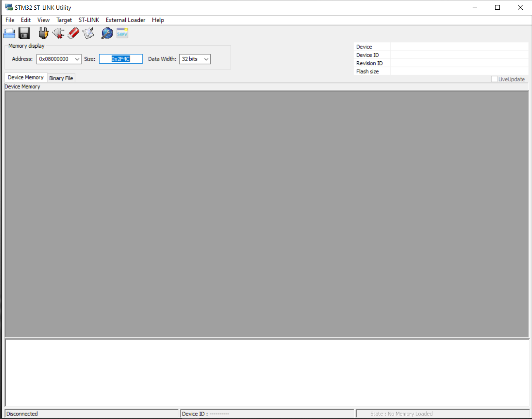
Task: Disconnect from target using the unplug icon
Action: 58,33
